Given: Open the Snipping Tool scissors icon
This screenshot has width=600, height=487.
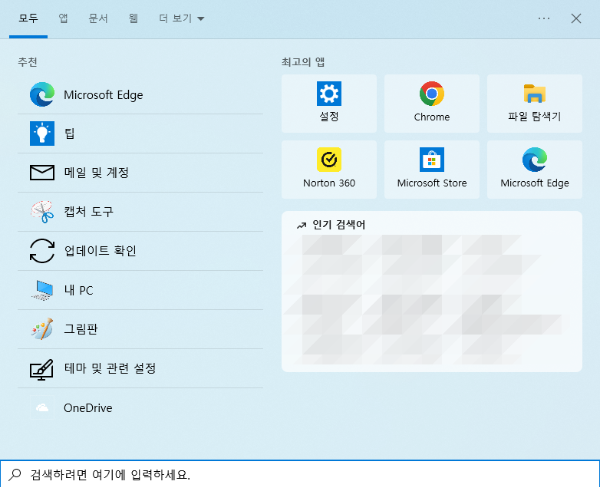Looking at the screenshot, I should point(42,212).
